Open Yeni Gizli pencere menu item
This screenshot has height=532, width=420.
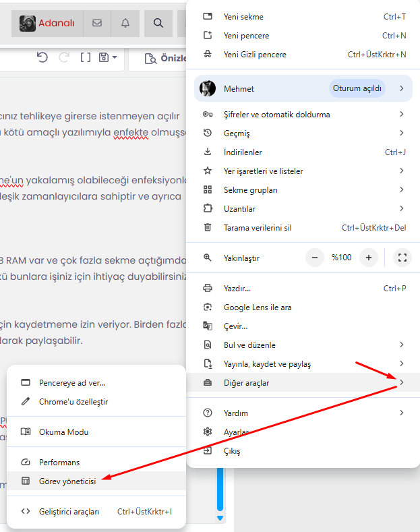coord(255,55)
